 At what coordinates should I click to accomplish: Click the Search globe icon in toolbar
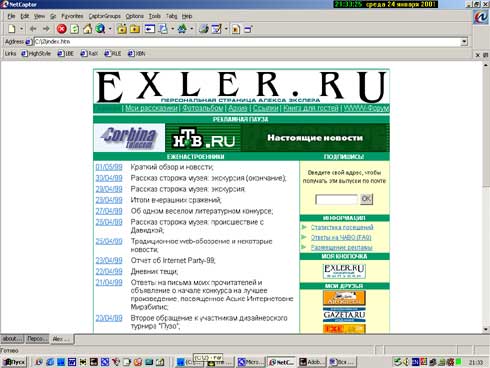100,29
